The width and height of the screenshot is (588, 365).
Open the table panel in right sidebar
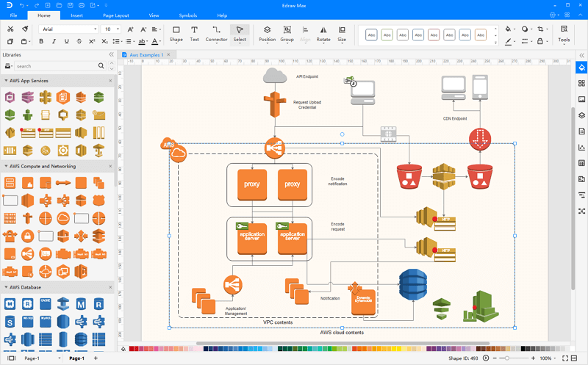(x=581, y=163)
